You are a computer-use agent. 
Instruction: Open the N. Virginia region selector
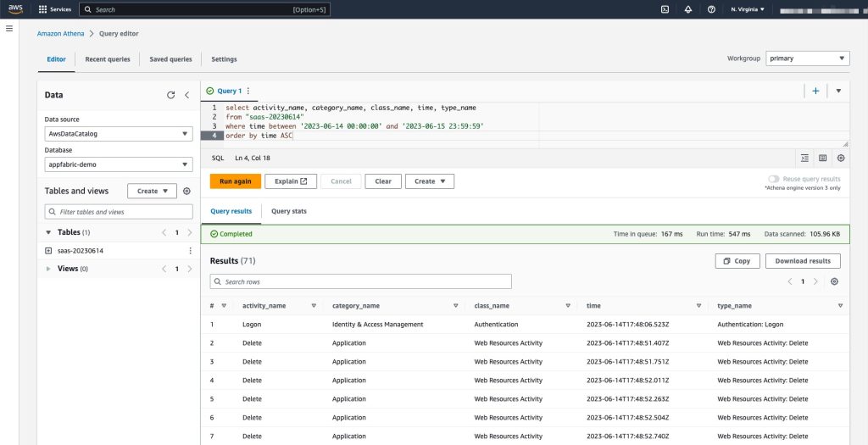pyautogui.click(x=748, y=9)
